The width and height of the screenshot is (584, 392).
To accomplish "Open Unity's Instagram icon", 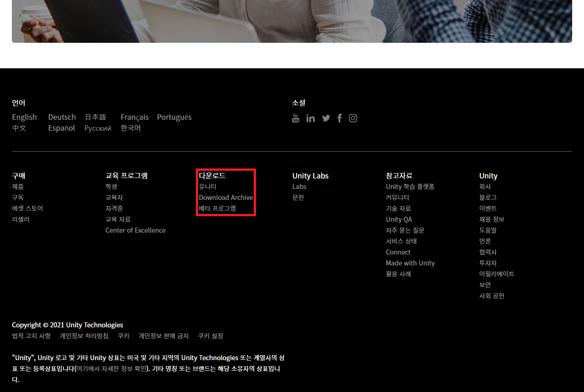I will (x=353, y=118).
